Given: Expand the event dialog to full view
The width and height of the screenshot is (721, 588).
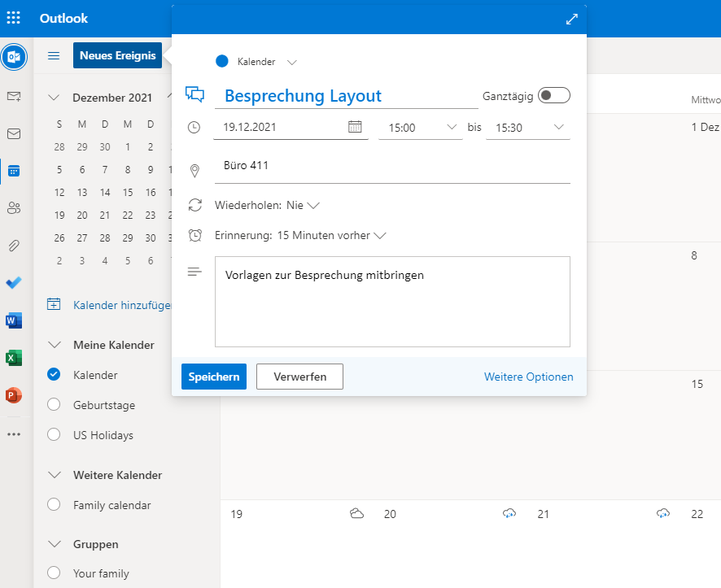Looking at the screenshot, I should pos(571,20).
